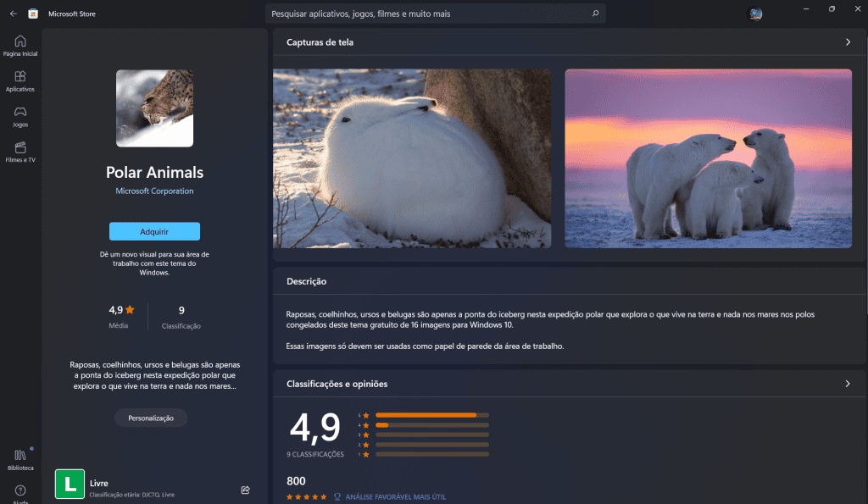Click the Microsoft Store logo icon
868x504 pixels.
point(33,14)
